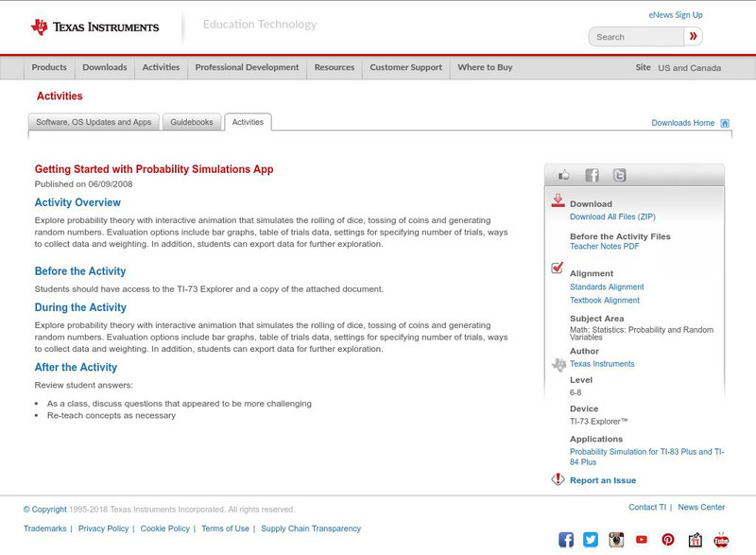Open Textbook Alignment link
Screen dimensions: 756x555
pos(605,300)
